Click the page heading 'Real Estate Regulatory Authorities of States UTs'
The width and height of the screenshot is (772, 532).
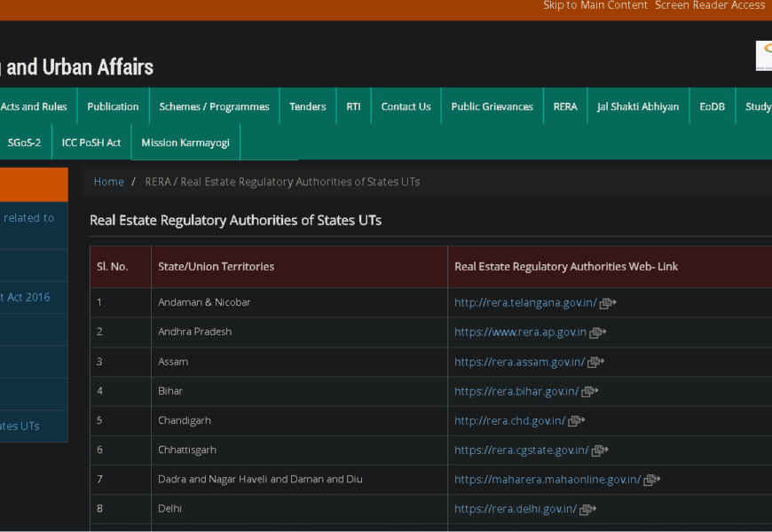coord(236,221)
